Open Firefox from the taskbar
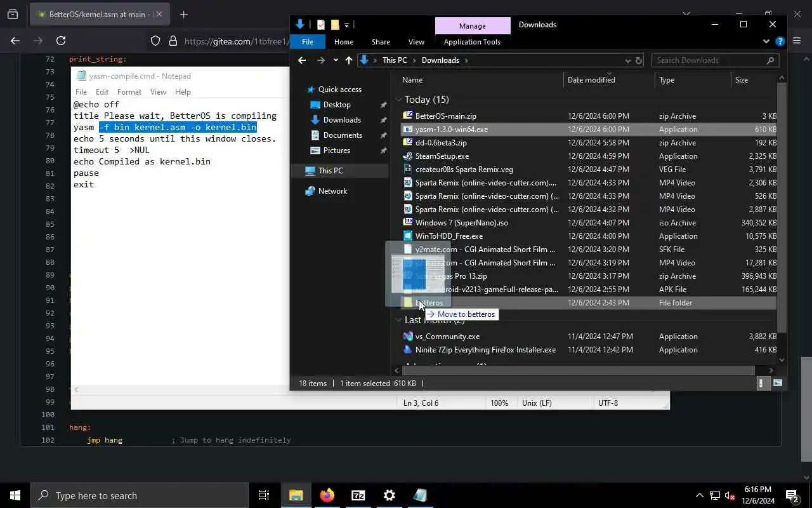Screen dimensions: 812x508 point(327,495)
